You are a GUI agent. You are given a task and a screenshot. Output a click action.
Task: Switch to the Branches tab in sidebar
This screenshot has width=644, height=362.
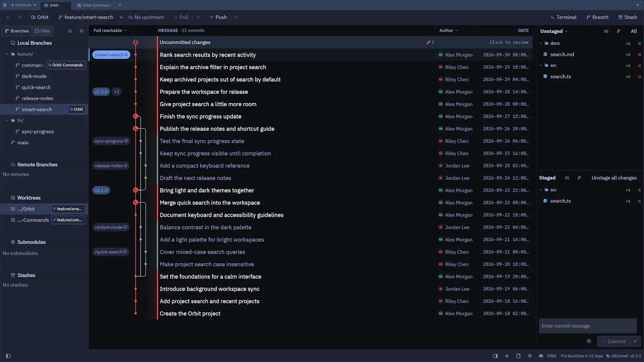click(x=17, y=31)
